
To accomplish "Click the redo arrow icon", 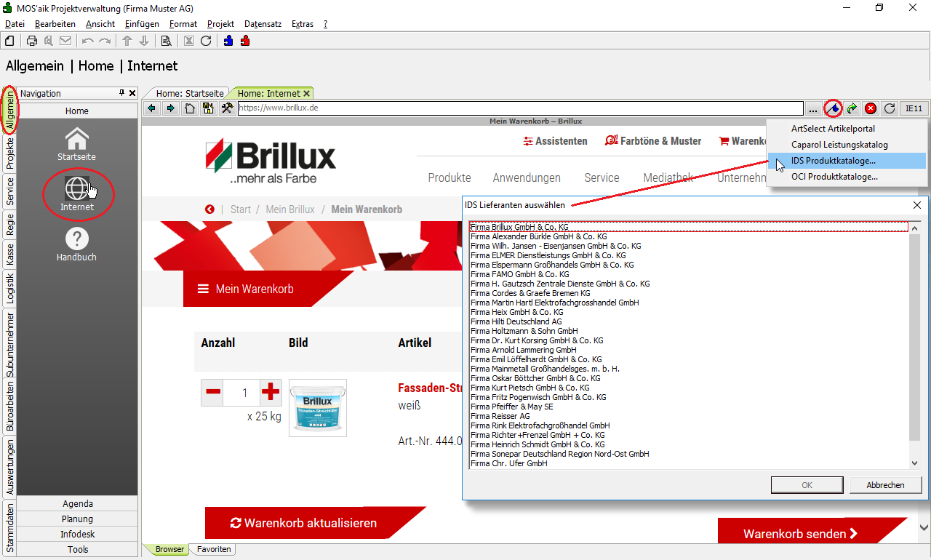I will point(105,41).
